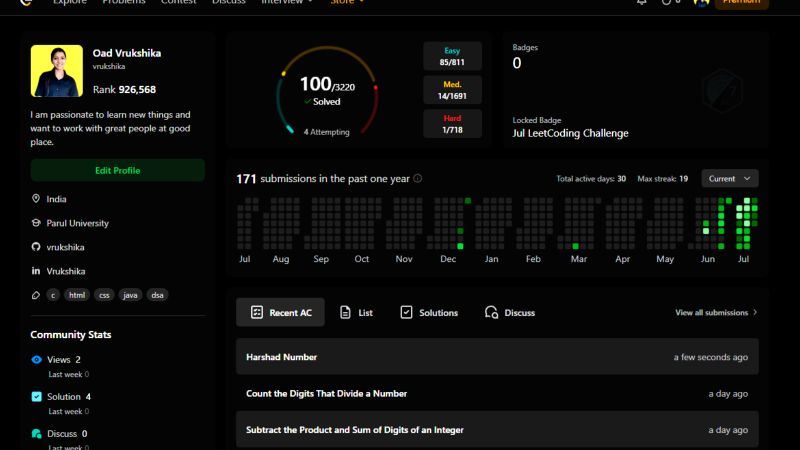Switch to the Solutions tab
Screen dimensions: 800x450
pyautogui.click(x=429, y=312)
